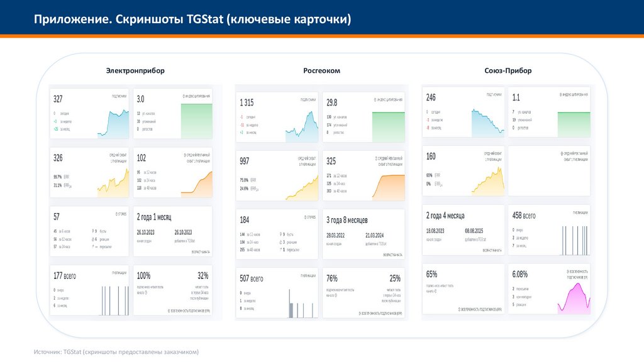Open the orange ad reach chart beside 102
Image resolution: width=644 pixels, height=362 pixels.
tap(197, 185)
